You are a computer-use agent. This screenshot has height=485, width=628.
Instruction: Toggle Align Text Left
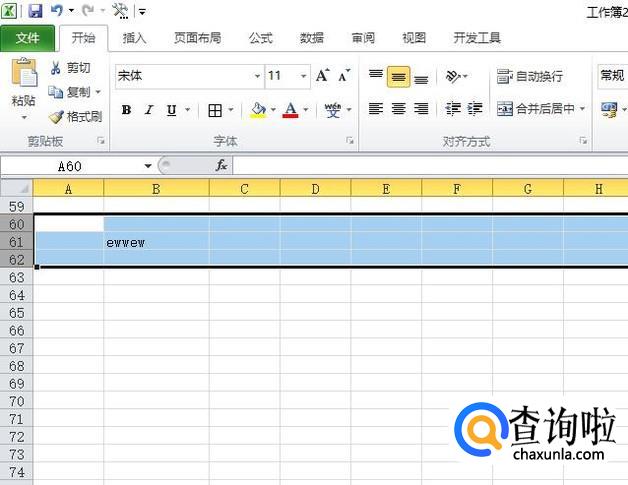pyautogui.click(x=376, y=109)
